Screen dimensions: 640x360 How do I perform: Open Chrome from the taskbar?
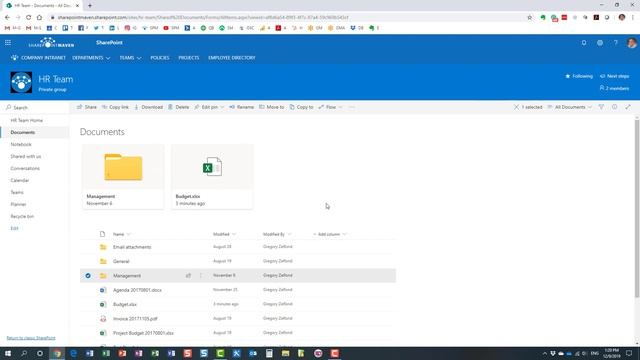(57, 353)
